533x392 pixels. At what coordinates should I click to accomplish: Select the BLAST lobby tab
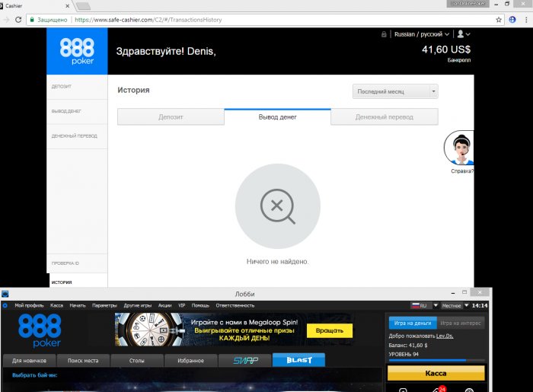(x=298, y=360)
